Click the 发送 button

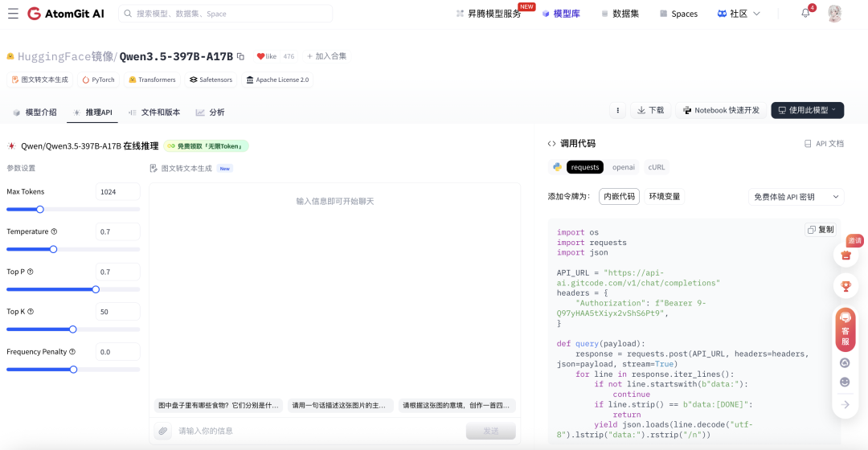point(491,431)
